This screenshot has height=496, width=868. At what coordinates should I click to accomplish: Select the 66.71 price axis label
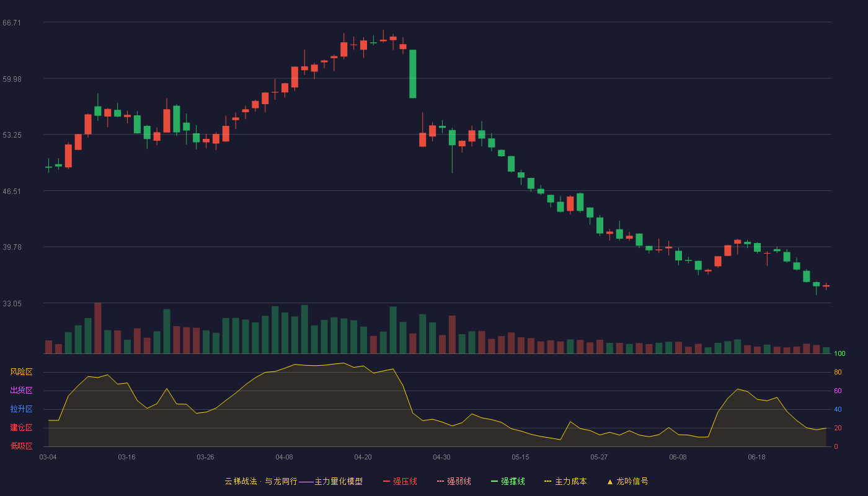coord(12,23)
